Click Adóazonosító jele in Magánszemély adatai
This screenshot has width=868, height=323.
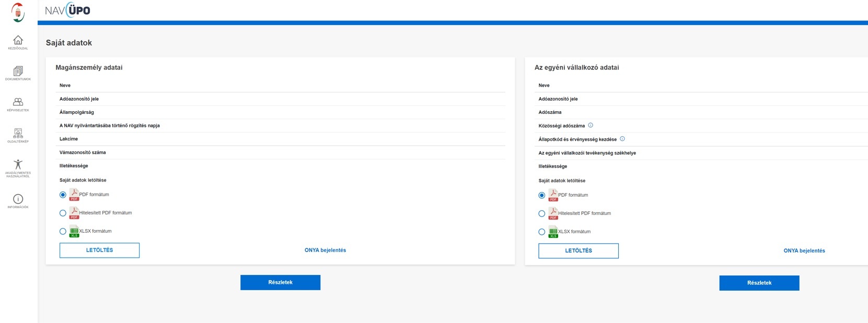pos(79,99)
